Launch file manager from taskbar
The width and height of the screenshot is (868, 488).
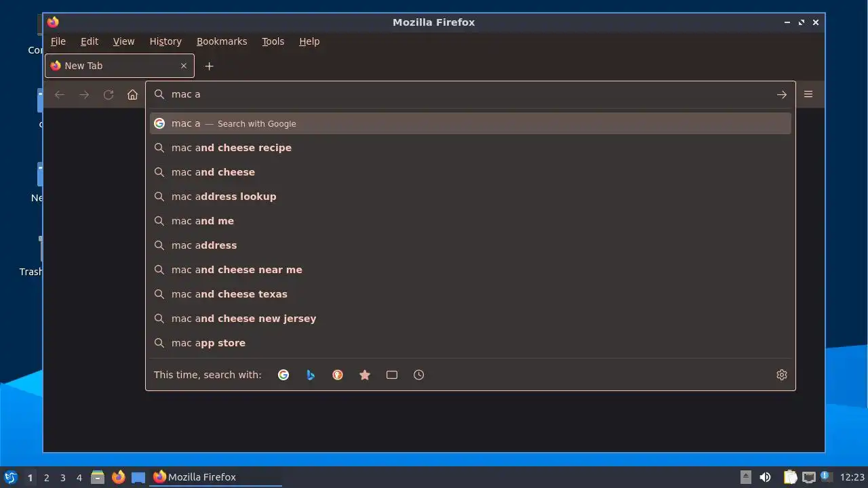pos(98,477)
